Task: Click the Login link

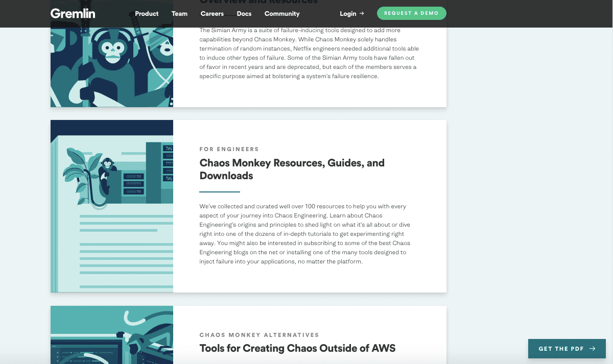Action: 348,14
